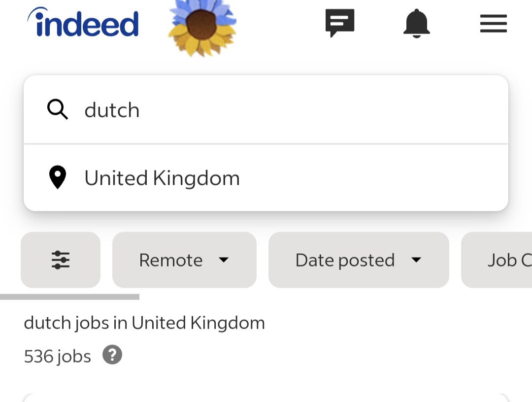Click the location pin icon
The height and width of the screenshot is (402, 532).
click(57, 178)
